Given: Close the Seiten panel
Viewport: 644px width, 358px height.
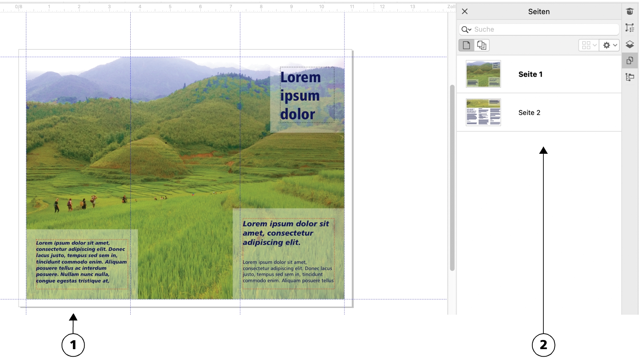Looking at the screenshot, I should pyautogui.click(x=465, y=12).
